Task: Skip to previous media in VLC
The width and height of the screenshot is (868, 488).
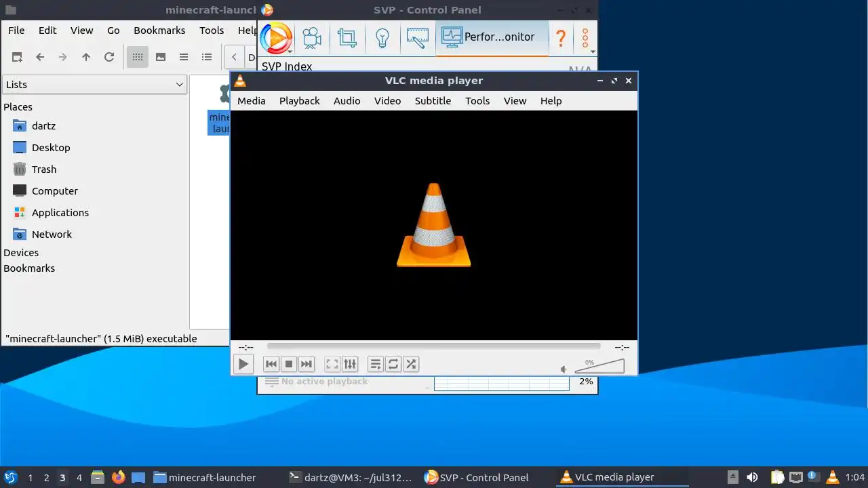Action: [271, 364]
